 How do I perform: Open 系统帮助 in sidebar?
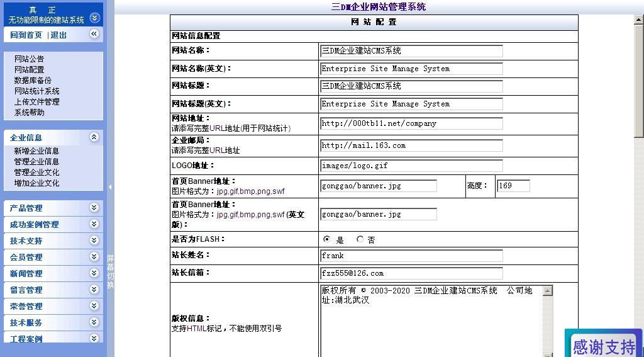click(x=29, y=112)
